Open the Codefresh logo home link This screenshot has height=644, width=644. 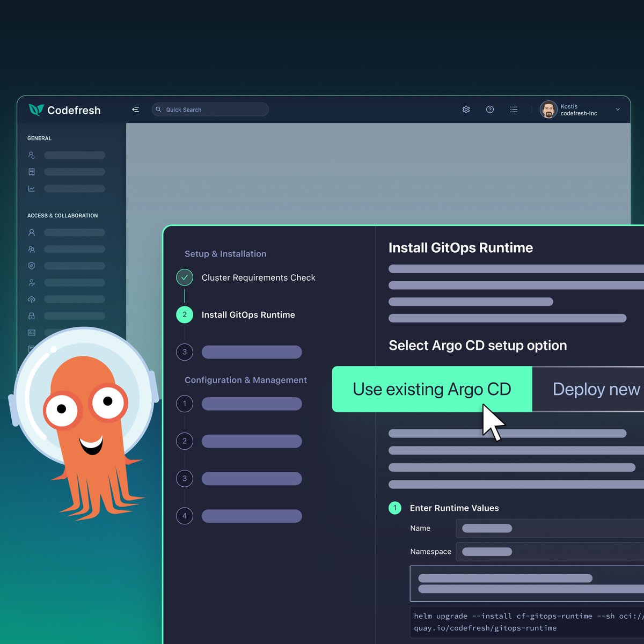point(64,110)
